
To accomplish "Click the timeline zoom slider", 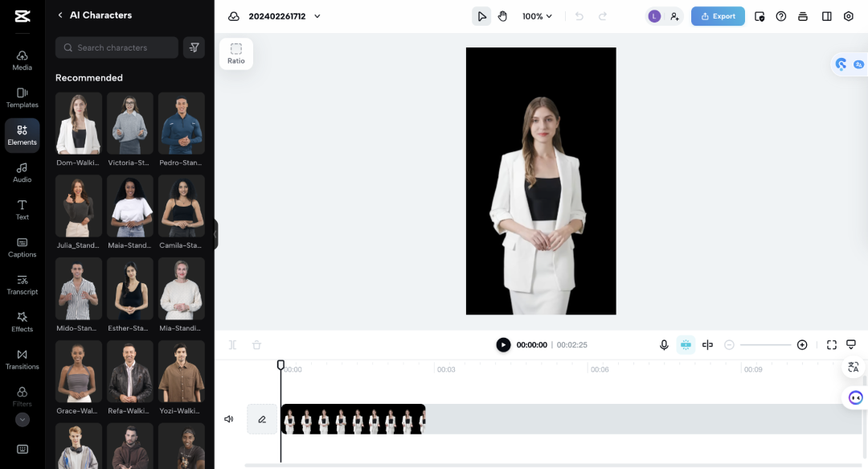I will (765, 345).
